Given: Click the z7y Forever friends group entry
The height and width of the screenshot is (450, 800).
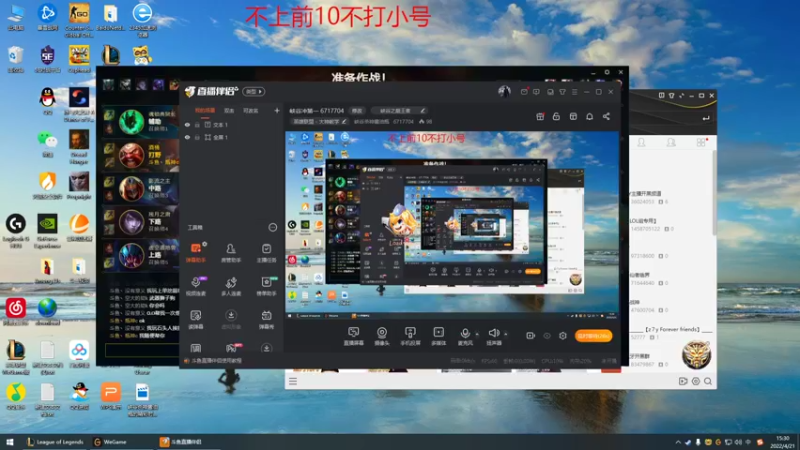Looking at the screenshot, I should click(671, 333).
